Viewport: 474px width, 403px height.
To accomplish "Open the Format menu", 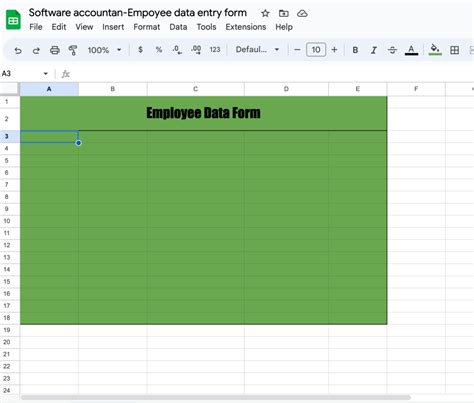I will click(x=147, y=27).
